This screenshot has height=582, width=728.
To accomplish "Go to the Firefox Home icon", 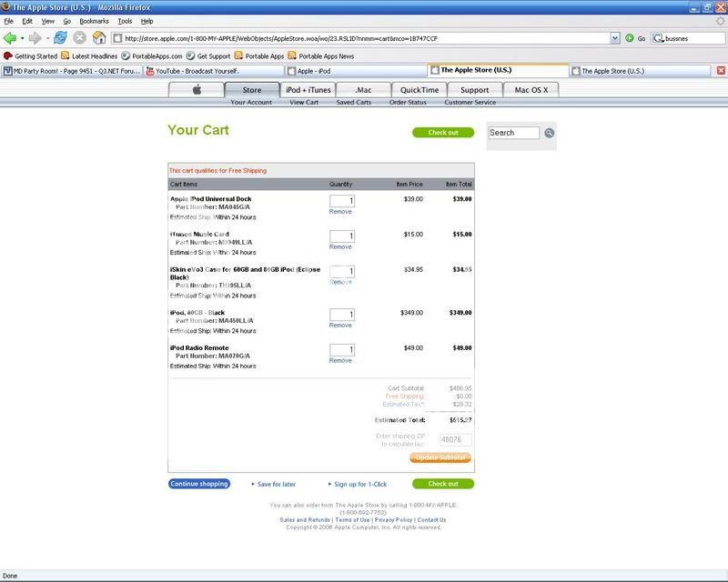I will (x=99, y=38).
